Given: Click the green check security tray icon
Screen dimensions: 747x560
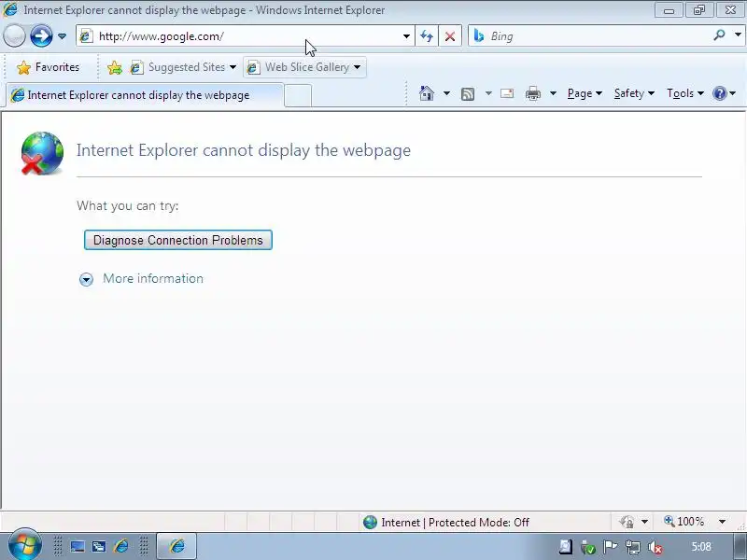Looking at the screenshot, I should coord(588,547).
